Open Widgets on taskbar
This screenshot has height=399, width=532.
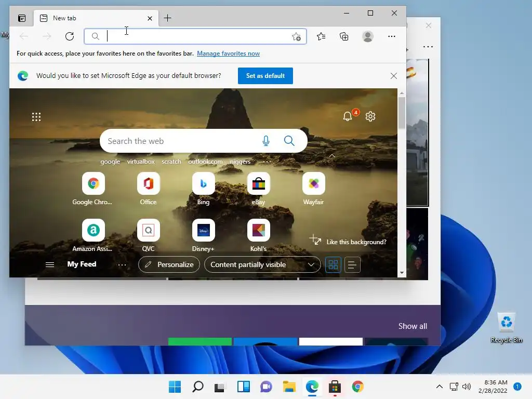(x=243, y=387)
